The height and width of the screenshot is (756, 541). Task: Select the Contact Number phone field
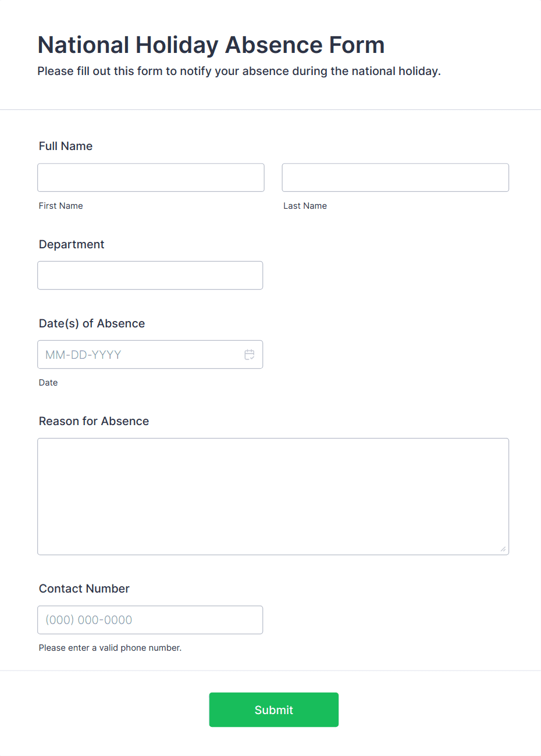click(x=150, y=620)
